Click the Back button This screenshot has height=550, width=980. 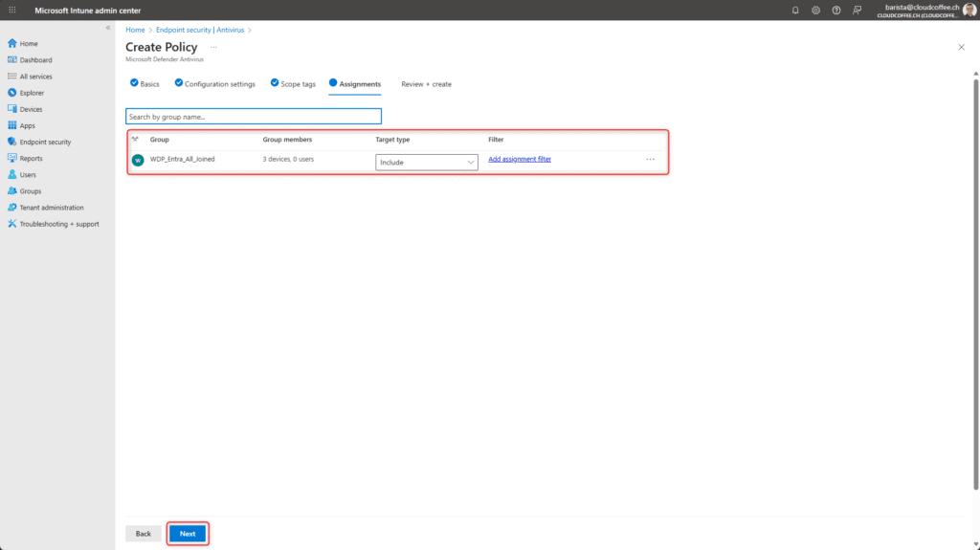[x=143, y=534]
